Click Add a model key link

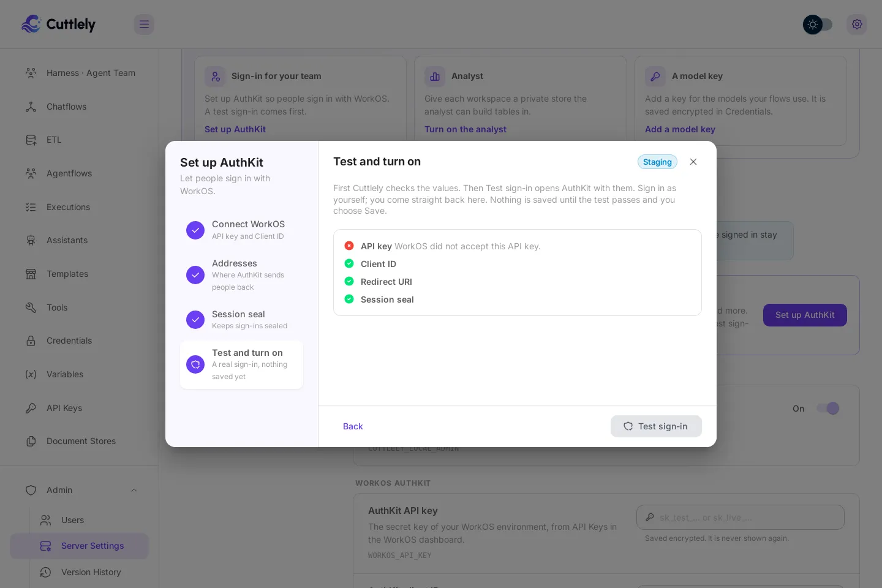(x=680, y=129)
